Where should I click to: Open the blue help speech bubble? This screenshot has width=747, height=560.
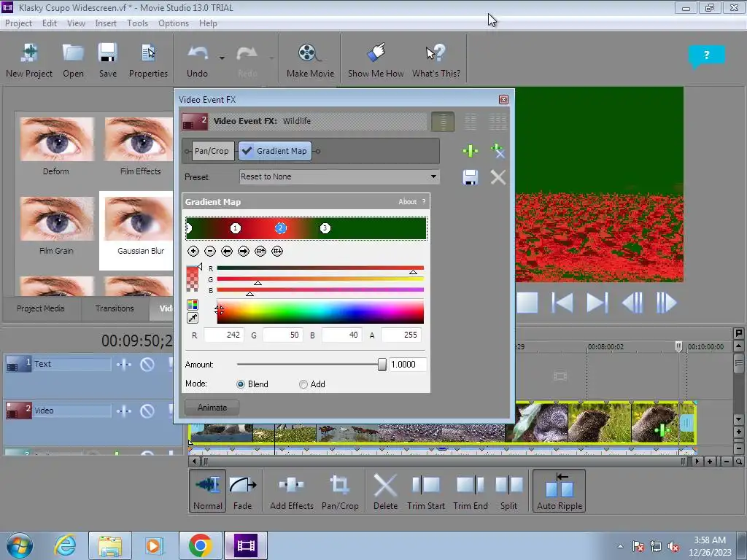tap(706, 55)
